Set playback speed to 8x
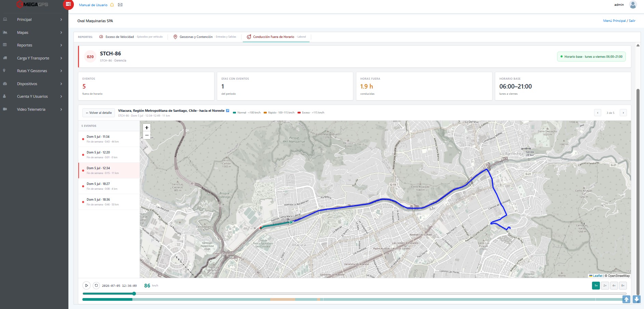Screen dimensions: 644x309 click(623, 285)
